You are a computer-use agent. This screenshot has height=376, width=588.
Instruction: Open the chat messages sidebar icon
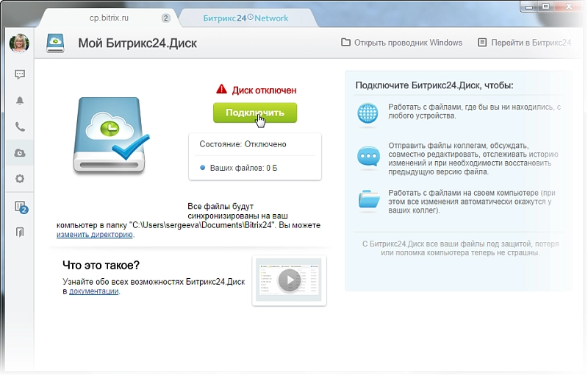pos(20,74)
